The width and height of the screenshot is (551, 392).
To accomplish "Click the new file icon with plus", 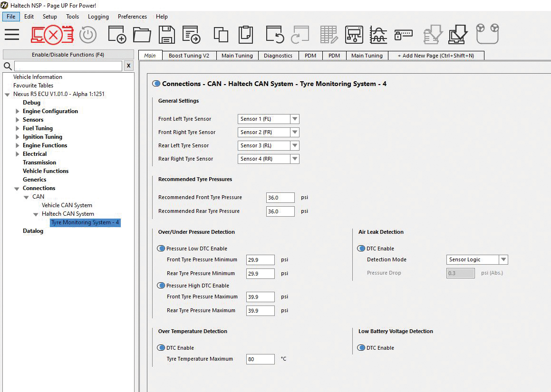I will (117, 35).
